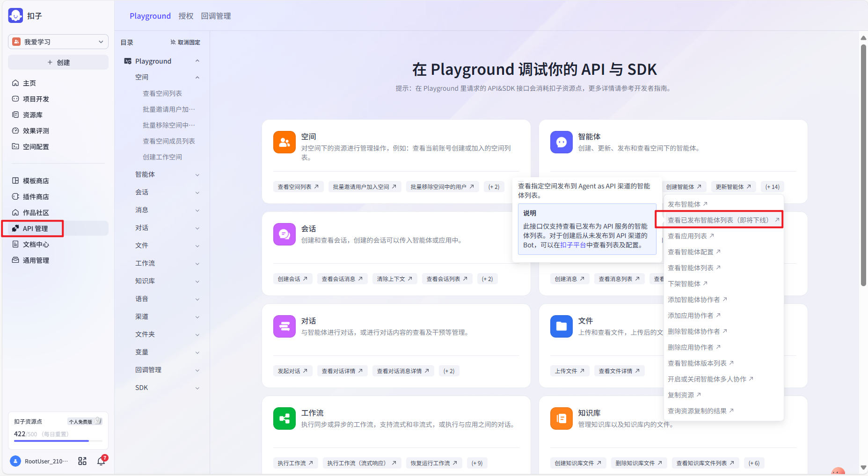868x476 pixels.
Task: Show more with (+9) chip in 工作流
Action: coord(477,463)
